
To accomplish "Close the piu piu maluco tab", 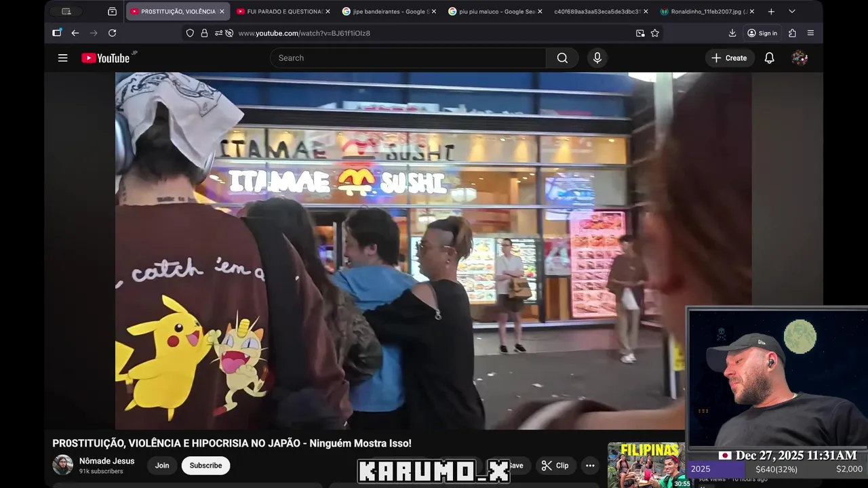I will [540, 12].
